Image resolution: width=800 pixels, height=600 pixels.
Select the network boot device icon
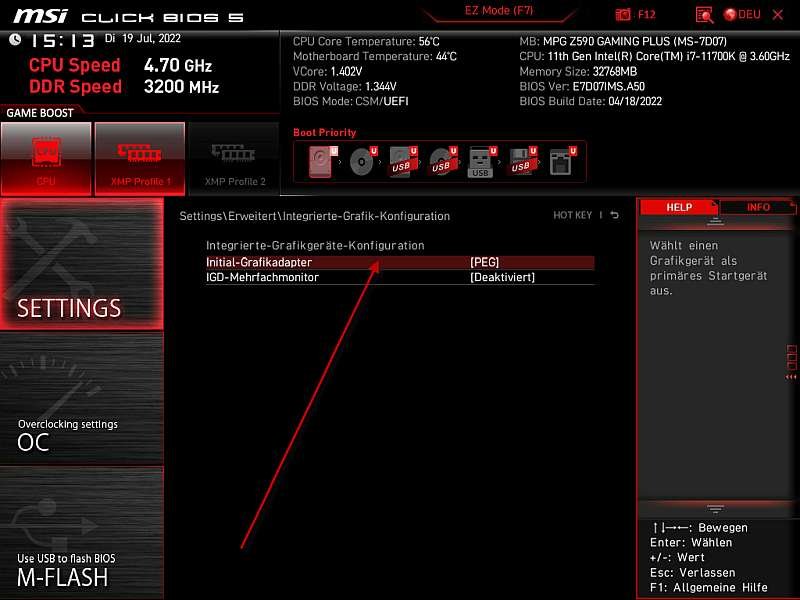coord(563,162)
